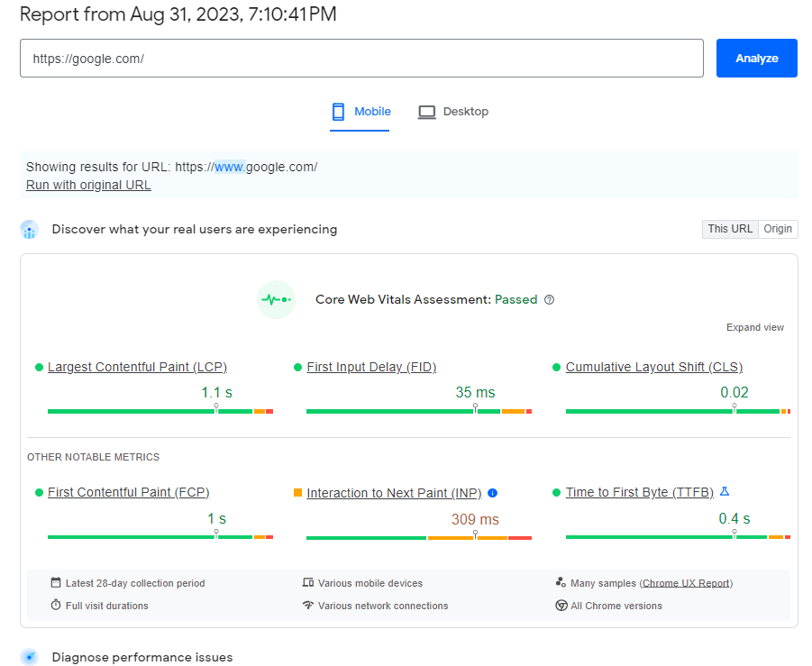Viewport: 812px width, 666px height.
Task: Click the INP distribution bar
Action: click(419, 538)
